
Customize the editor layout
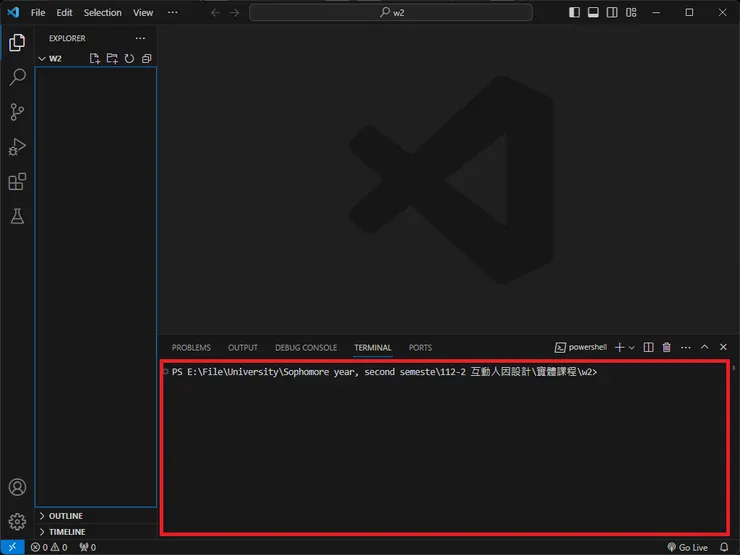pyautogui.click(x=631, y=13)
